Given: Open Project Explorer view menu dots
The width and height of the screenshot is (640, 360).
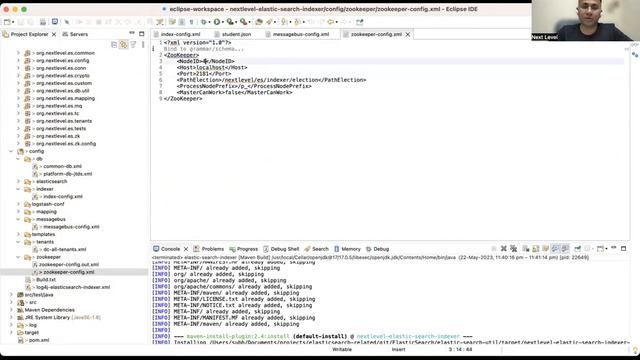Looking at the screenshot, I should tap(143, 44).
